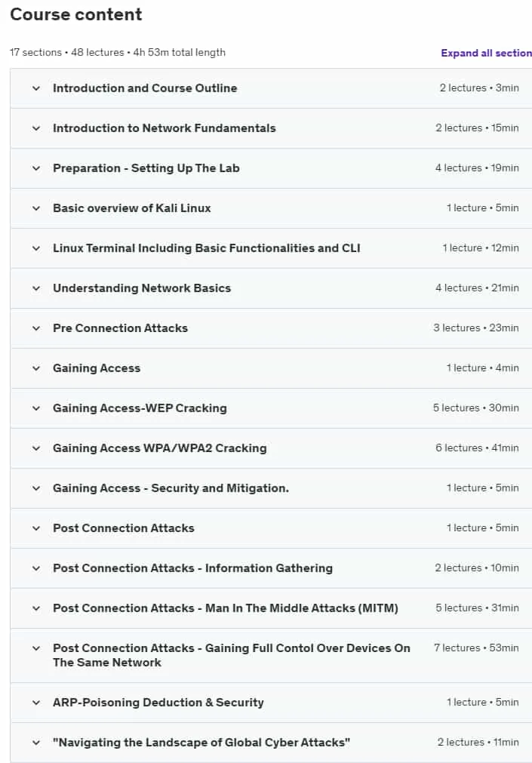Expand Understanding Network Basics chevron
The image size is (532, 763).
pos(36,288)
